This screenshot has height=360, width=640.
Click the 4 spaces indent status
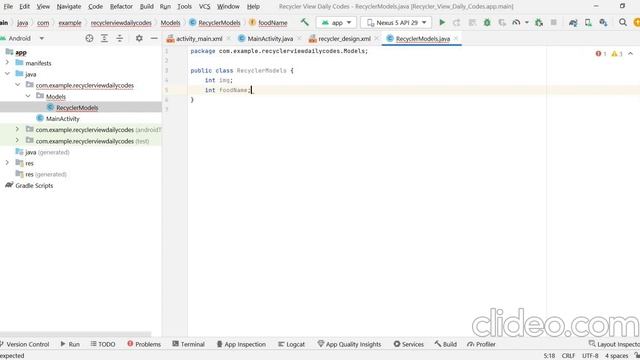point(616,356)
